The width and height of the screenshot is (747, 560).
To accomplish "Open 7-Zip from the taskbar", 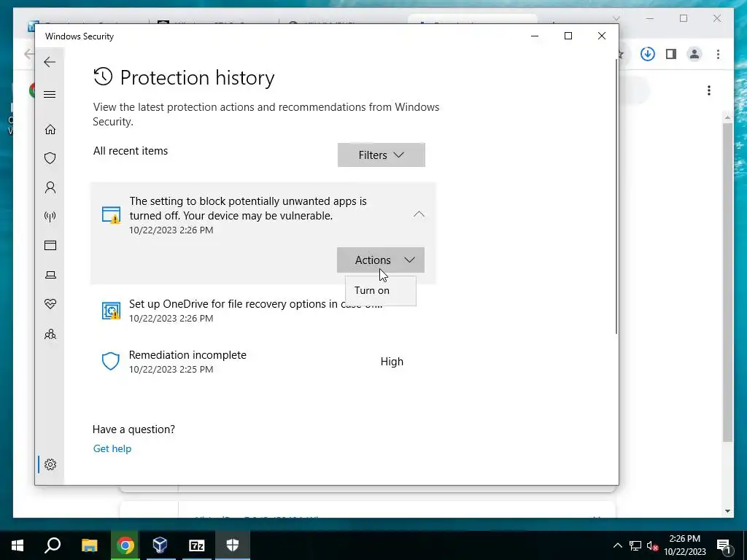I will tap(196, 545).
